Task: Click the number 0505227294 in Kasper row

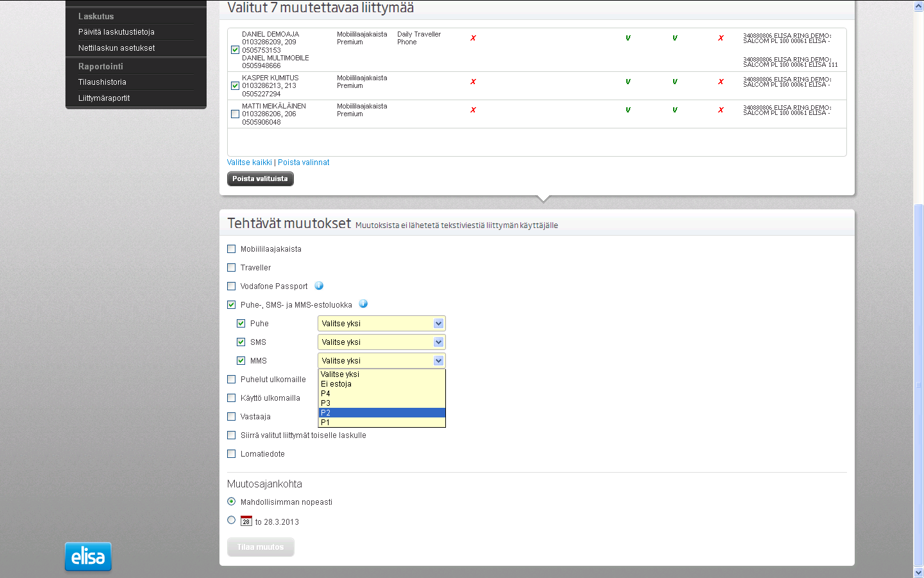Action: [x=261, y=94]
